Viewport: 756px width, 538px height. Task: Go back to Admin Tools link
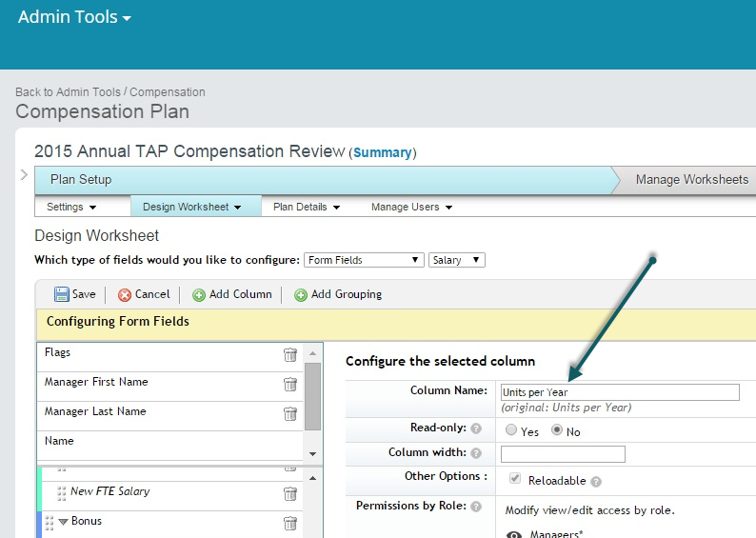68,92
